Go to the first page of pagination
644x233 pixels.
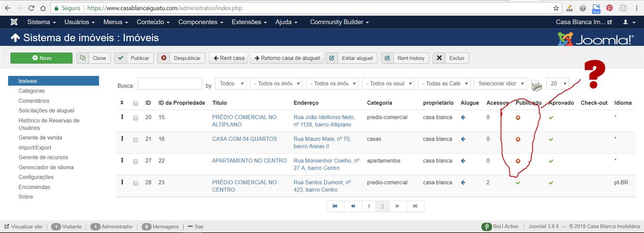point(335,206)
